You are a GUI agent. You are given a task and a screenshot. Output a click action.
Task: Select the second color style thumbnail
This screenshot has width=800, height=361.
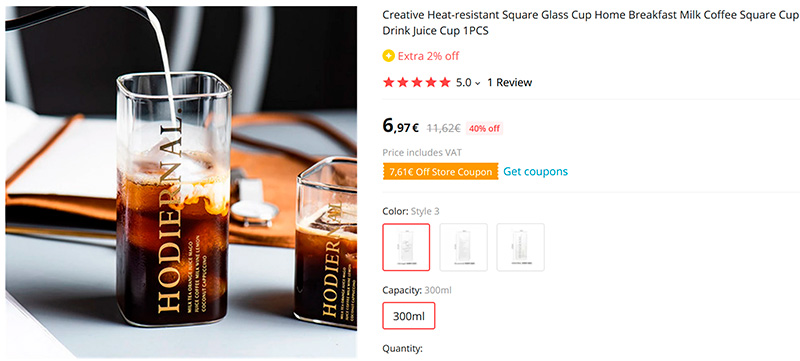pyautogui.click(x=463, y=247)
